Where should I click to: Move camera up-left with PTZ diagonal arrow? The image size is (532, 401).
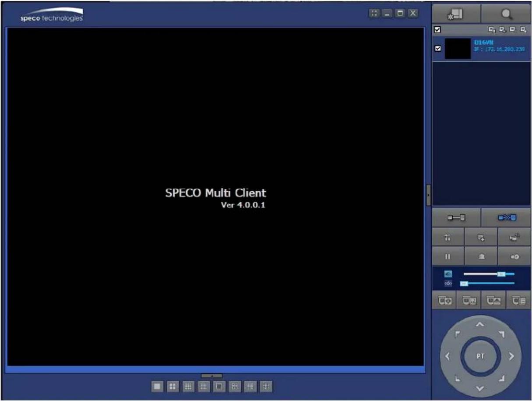point(458,334)
